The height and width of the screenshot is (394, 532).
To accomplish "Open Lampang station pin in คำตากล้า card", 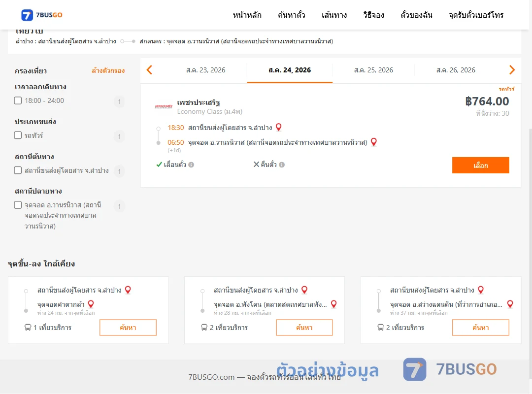I will pyautogui.click(x=128, y=290).
